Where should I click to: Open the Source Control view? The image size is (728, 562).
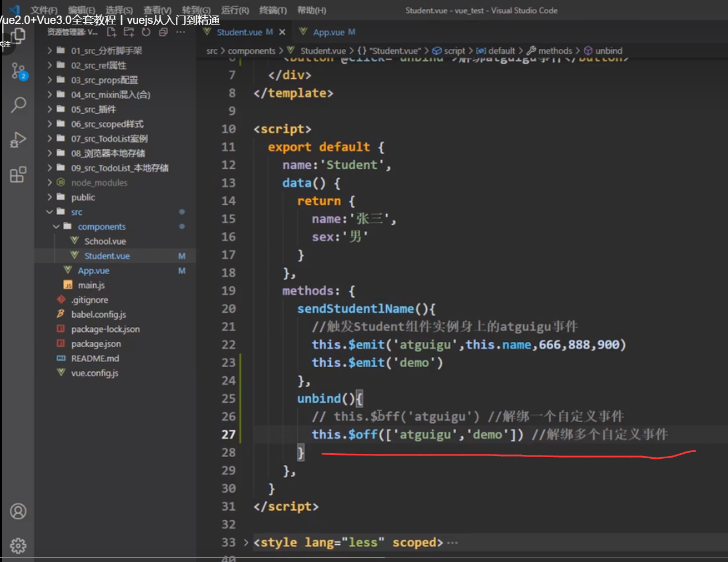pos(18,71)
